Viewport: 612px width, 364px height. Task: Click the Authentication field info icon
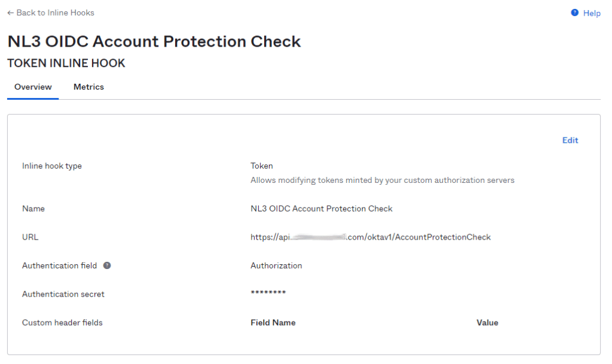[107, 266]
